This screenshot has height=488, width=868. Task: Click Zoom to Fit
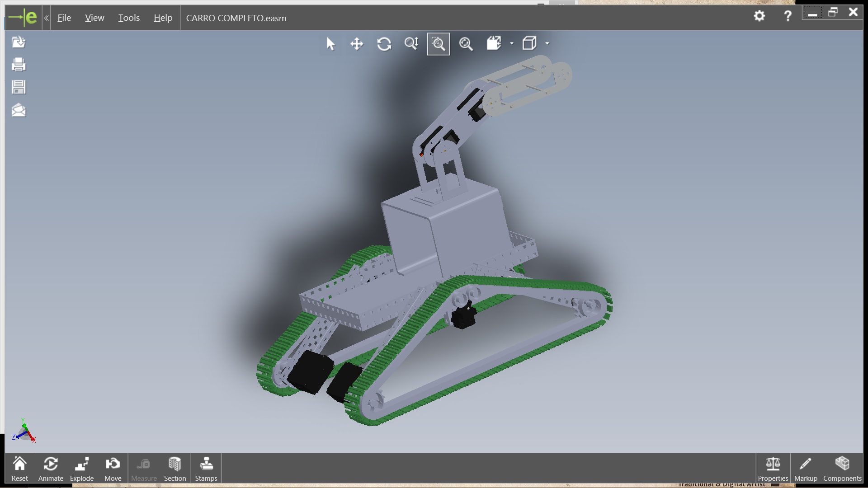466,44
